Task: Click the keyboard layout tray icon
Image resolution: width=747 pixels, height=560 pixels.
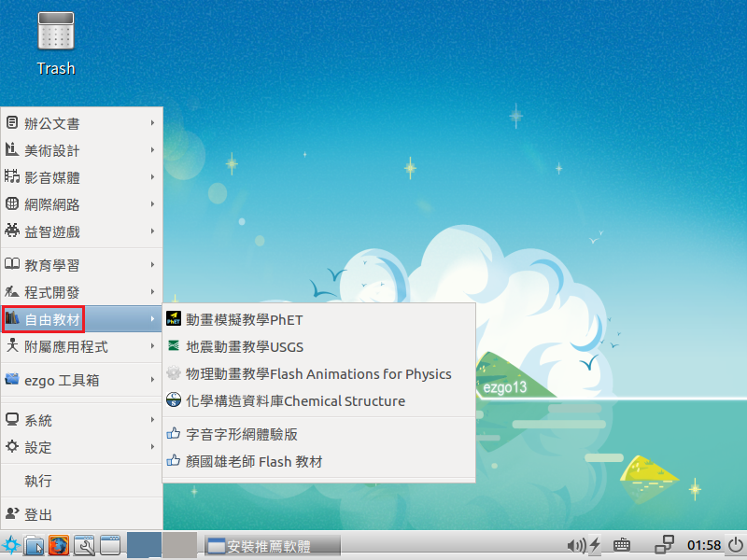Action: point(622,545)
